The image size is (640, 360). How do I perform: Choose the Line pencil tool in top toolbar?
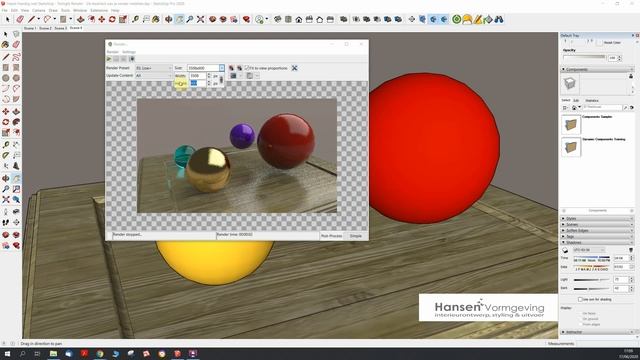coord(31,19)
